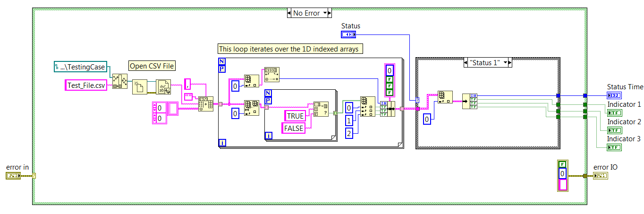
Task: Click the inner case selector question terminal
Action: tap(417, 100)
